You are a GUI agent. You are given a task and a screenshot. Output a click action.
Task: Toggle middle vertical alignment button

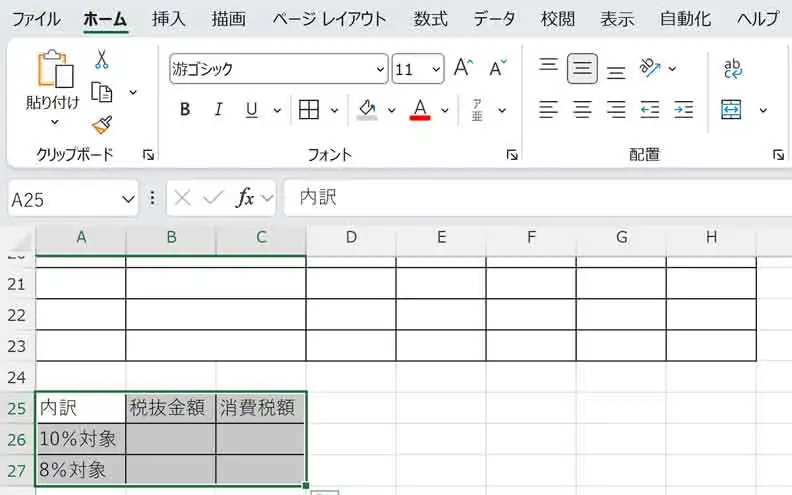tap(583, 68)
